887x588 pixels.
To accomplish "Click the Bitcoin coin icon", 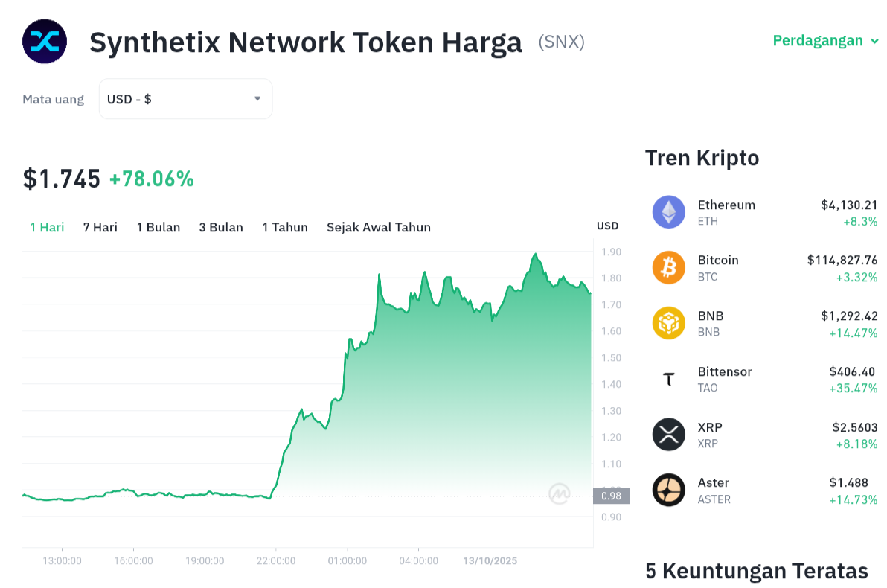I will point(668,267).
